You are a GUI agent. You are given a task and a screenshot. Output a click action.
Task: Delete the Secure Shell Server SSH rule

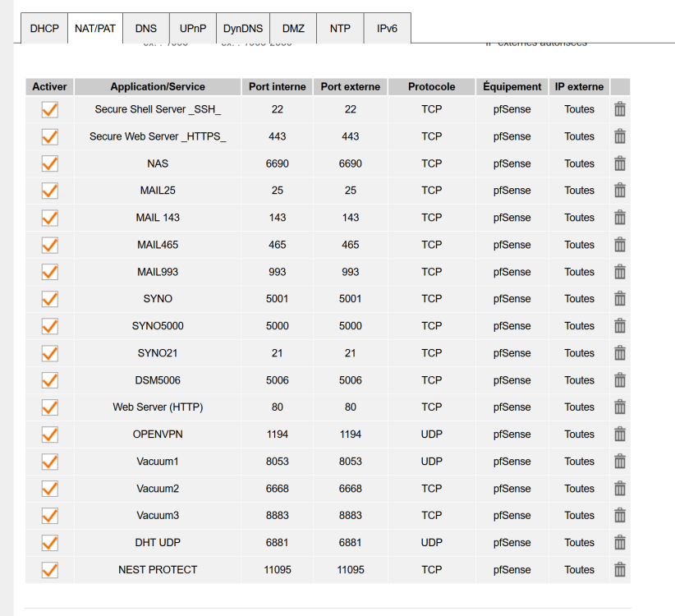[620, 109]
